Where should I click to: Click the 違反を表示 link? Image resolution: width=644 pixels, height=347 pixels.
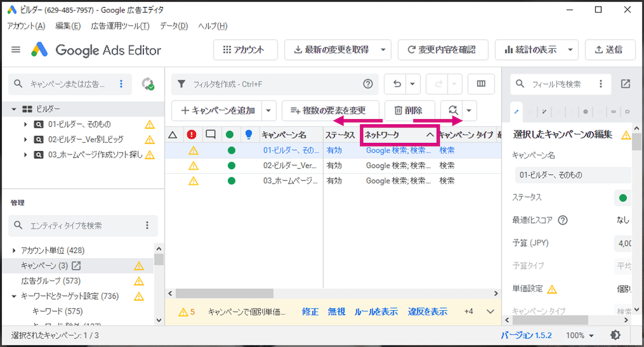[x=428, y=312]
